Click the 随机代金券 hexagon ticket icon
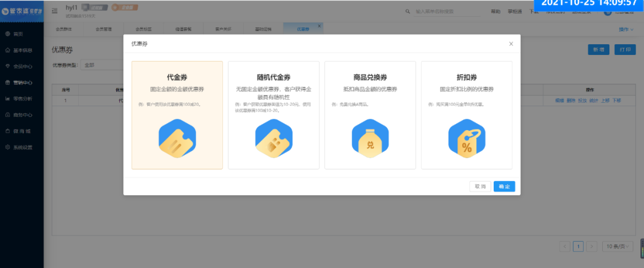 tap(274, 138)
